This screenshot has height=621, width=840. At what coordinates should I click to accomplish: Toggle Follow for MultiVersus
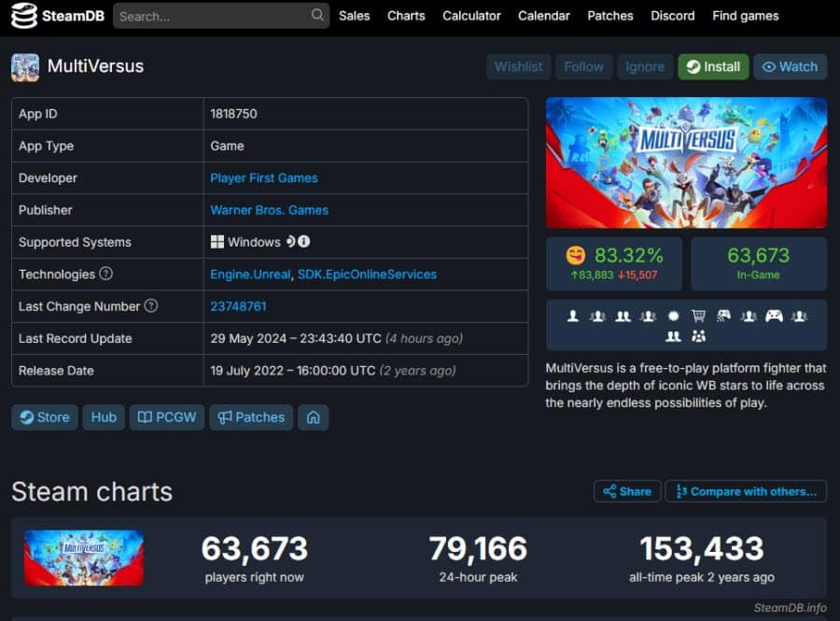[583, 67]
